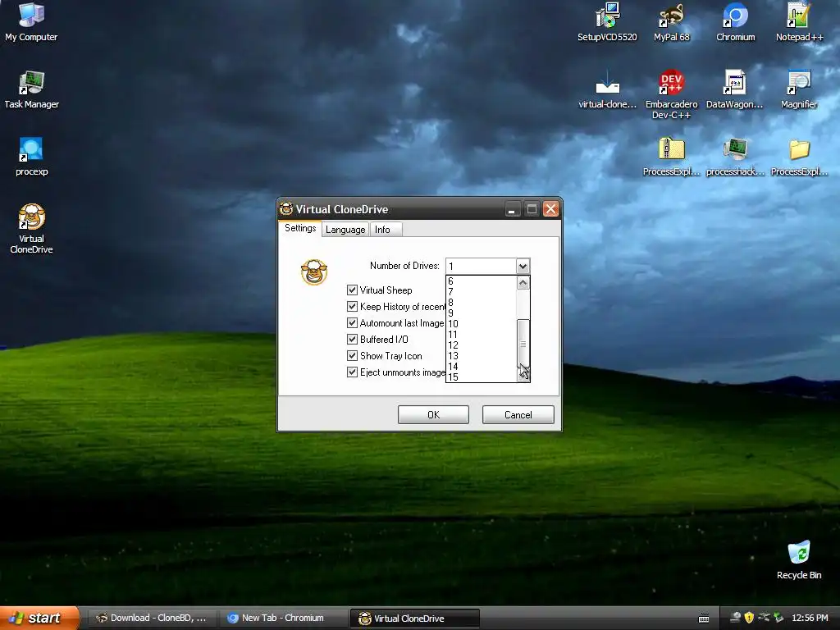Open Virtual CloneDrive desktop shortcut
Screen dimensions: 840x630
31,228
